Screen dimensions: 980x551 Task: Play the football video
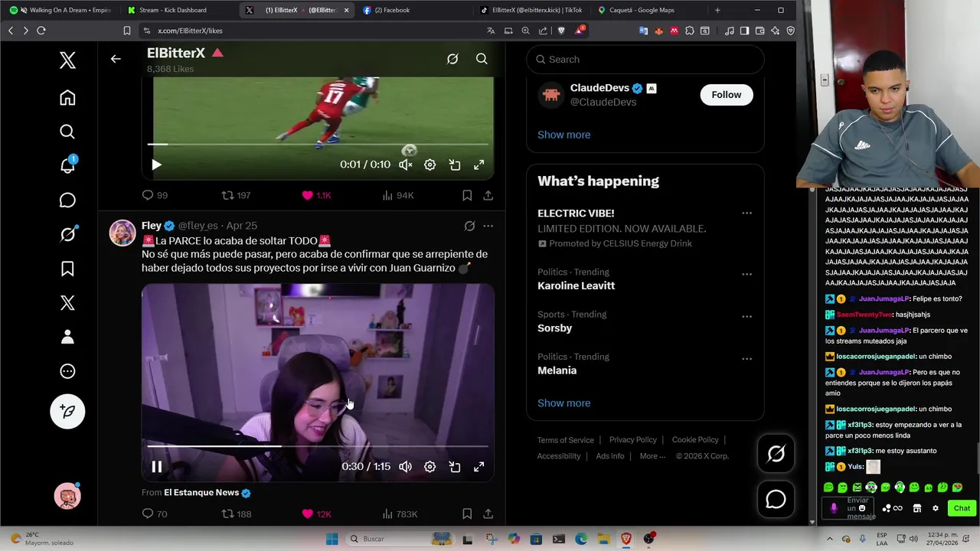tap(156, 165)
